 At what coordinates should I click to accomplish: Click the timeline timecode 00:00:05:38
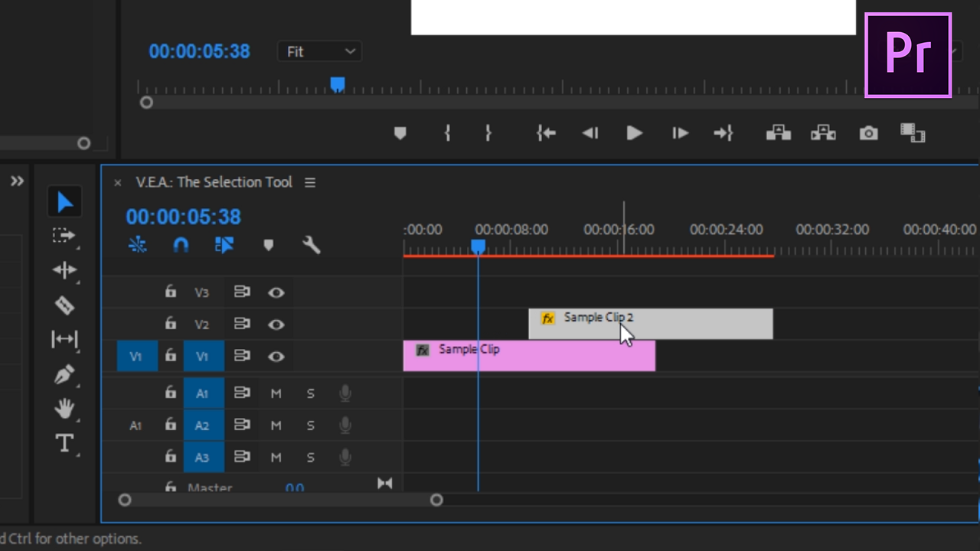[184, 217]
